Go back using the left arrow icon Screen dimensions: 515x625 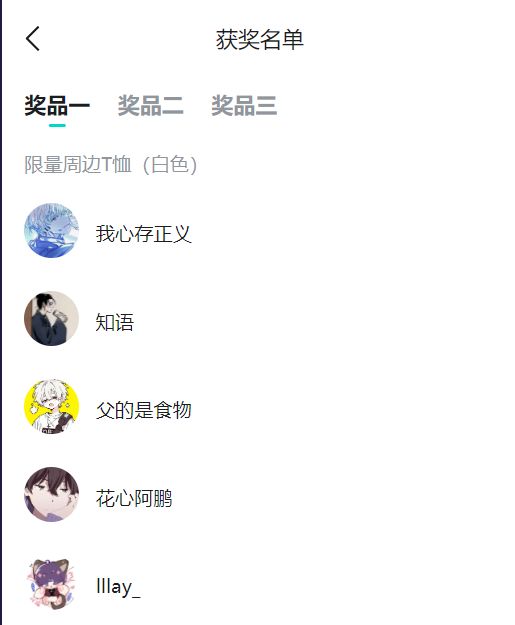point(33,39)
